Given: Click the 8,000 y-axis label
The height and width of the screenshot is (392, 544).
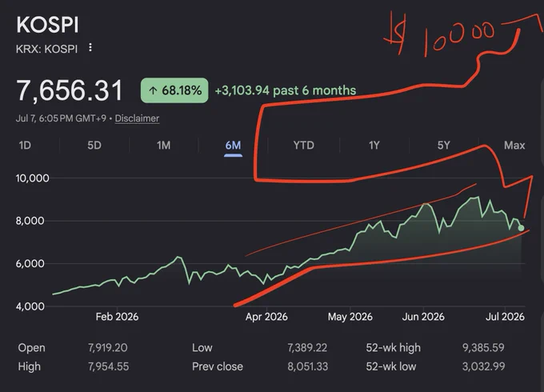Looking at the screenshot, I should tap(30, 221).
